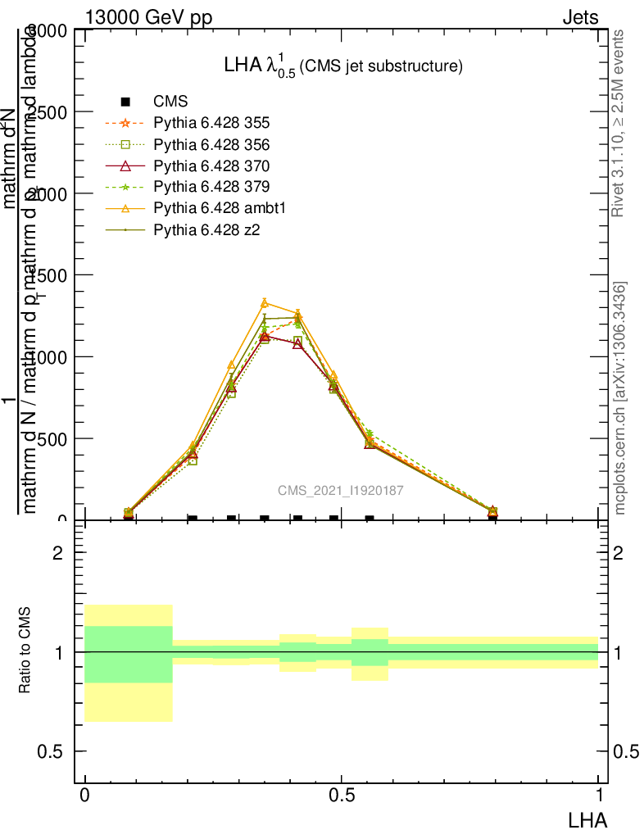Click the x-axis tick label '0.5'
The width and height of the screenshot is (644, 839).
(x=342, y=795)
